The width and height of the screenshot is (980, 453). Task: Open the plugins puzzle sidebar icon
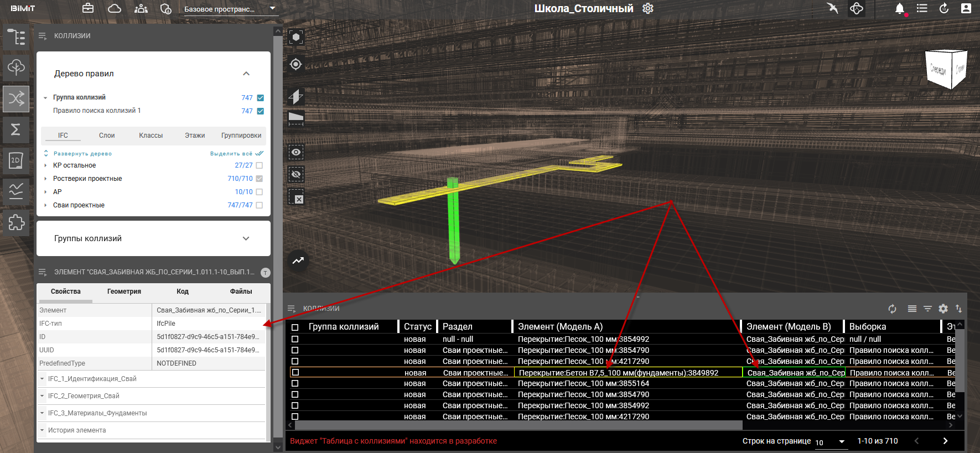pyautogui.click(x=16, y=222)
